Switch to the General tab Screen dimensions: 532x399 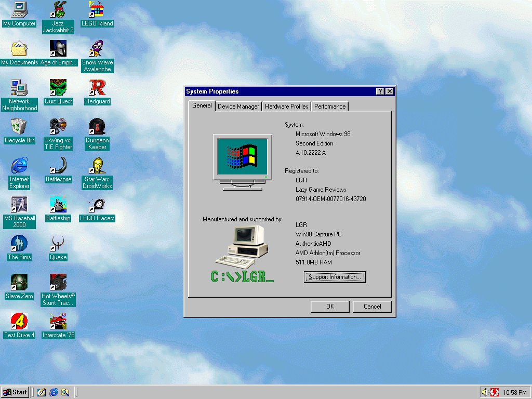point(202,105)
